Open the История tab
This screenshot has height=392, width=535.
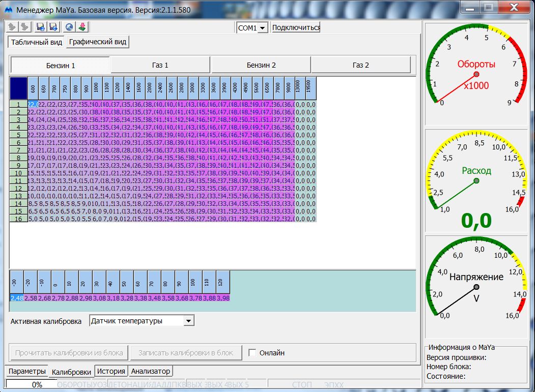(x=111, y=371)
